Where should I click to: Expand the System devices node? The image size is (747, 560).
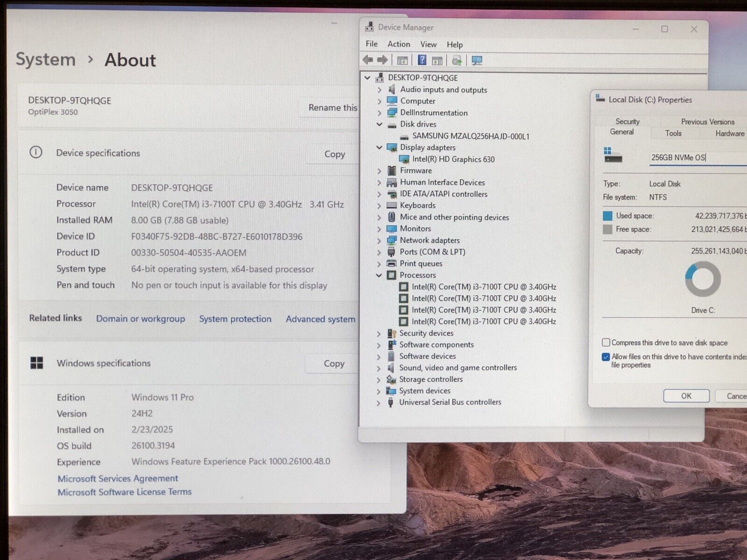[379, 391]
